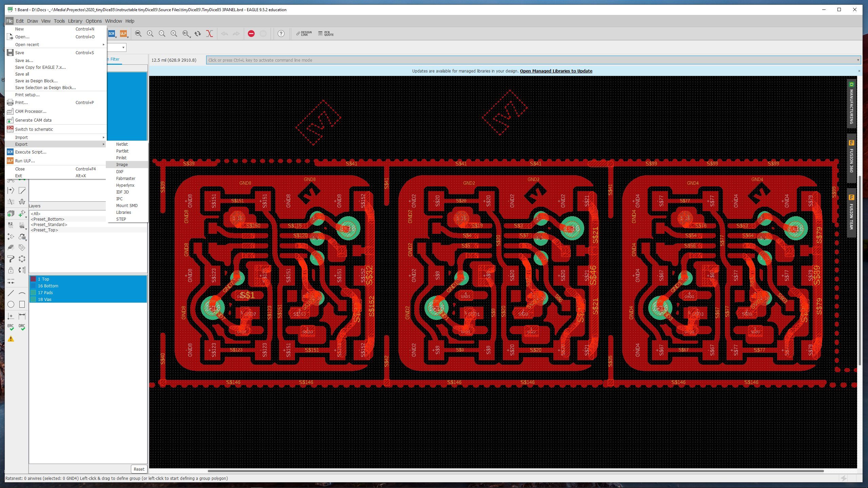
Task: Click the Redraw refresh arrows icon
Action: click(198, 34)
